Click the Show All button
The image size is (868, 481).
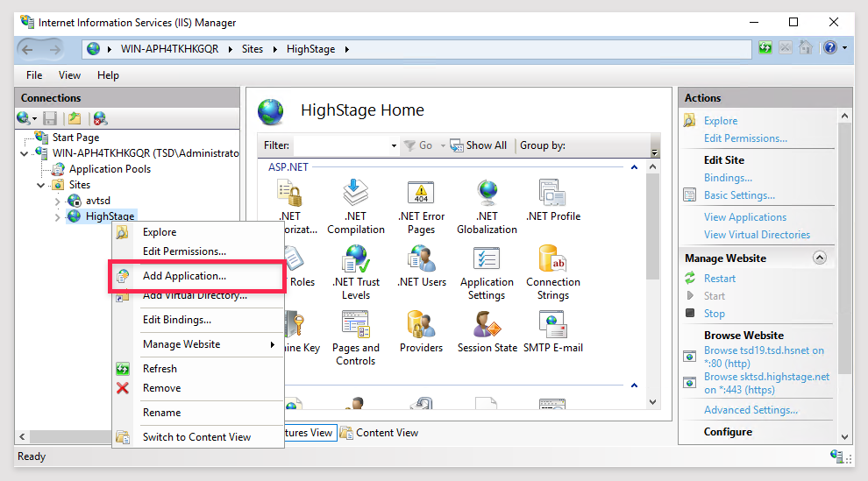pyautogui.click(x=479, y=145)
